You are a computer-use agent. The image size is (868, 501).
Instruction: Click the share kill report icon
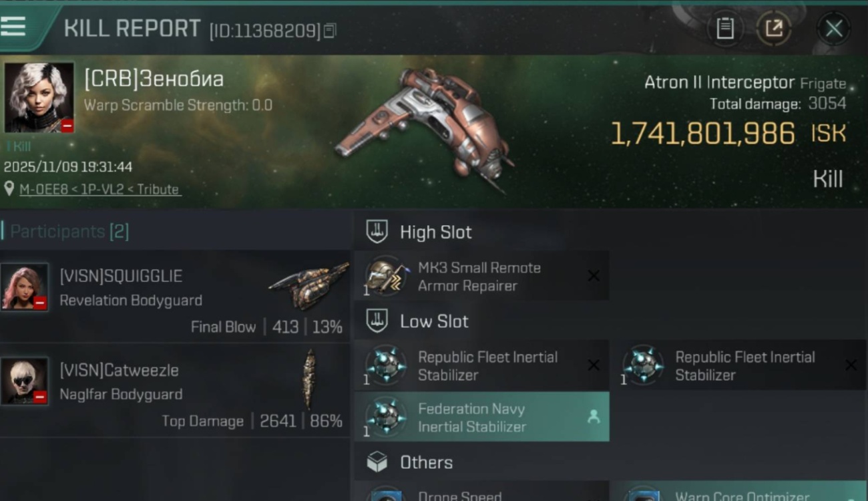774,29
